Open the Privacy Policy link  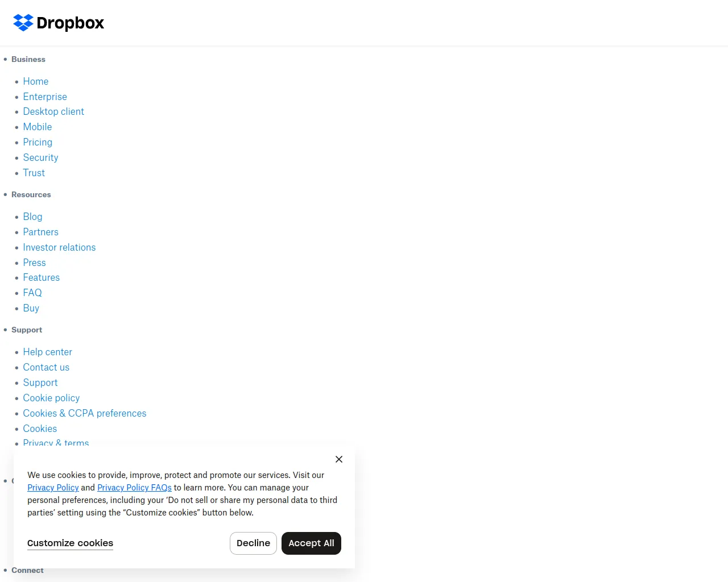pyautogui.click(x=53, y=488)
